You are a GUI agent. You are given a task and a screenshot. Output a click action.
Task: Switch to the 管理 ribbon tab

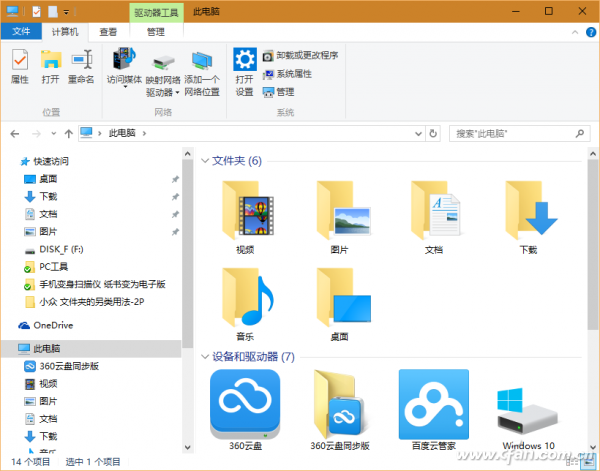coord(156,32)
